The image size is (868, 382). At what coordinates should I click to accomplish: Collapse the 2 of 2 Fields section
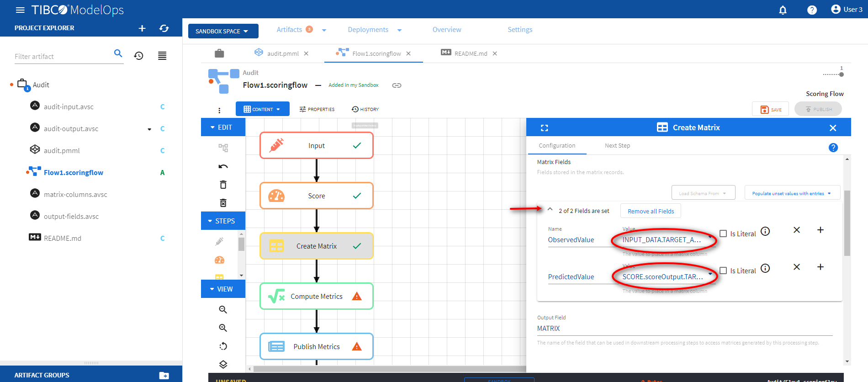(550, 209)
